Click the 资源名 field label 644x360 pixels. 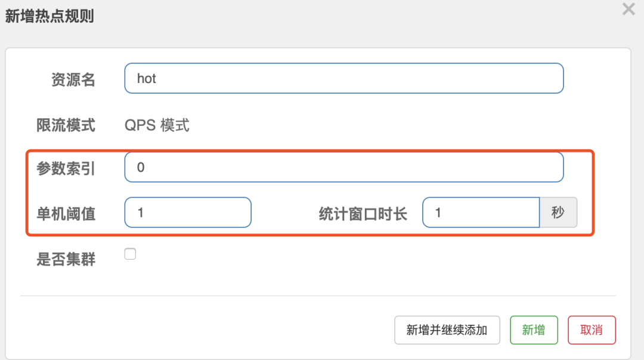73,79
